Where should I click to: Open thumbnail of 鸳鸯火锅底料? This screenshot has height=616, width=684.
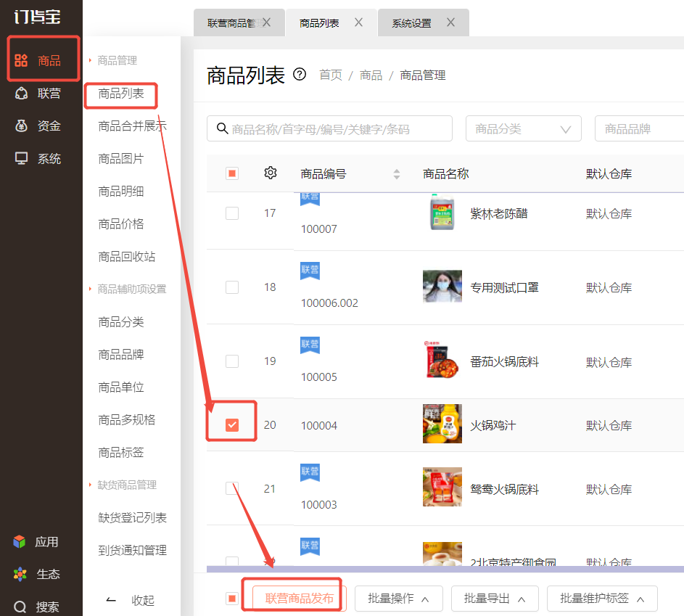(442, 487)
